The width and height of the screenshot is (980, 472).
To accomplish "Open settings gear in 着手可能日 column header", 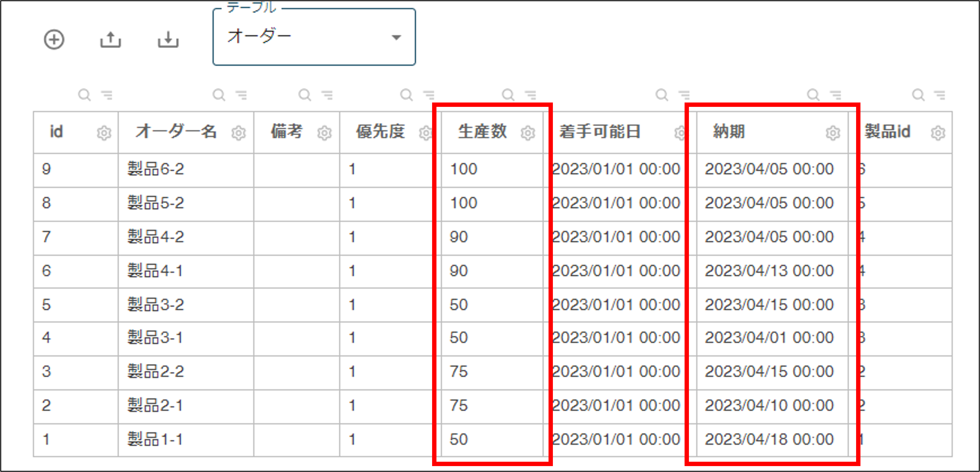I will tap(680, 133).
